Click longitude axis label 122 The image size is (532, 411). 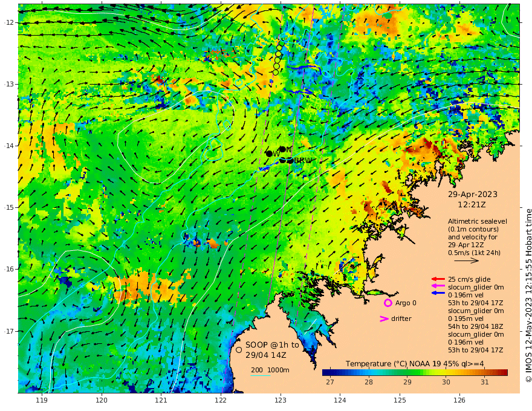tap(221, 401)
